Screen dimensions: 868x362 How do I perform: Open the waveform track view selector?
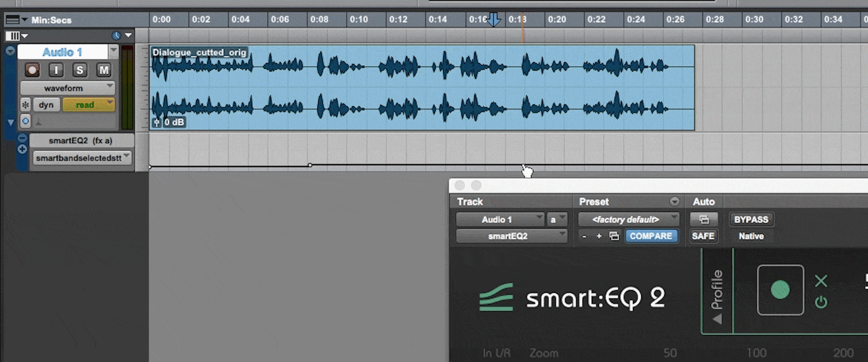(x=67, y=88)
